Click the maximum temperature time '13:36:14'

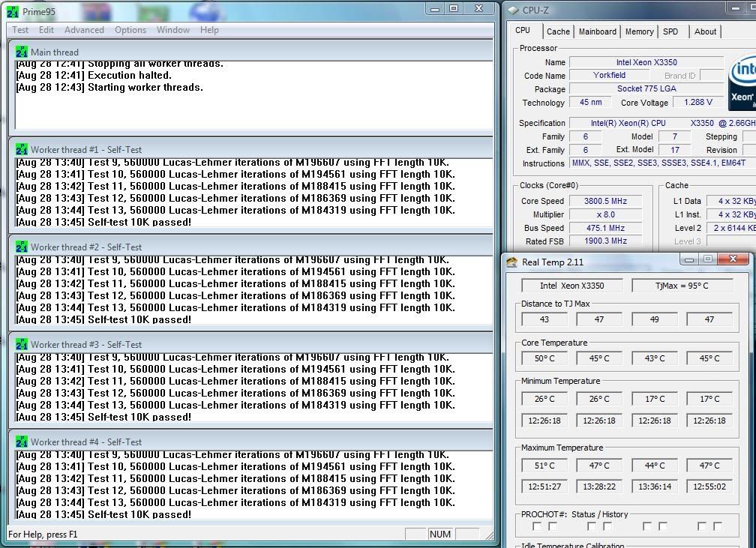[654, 487]
